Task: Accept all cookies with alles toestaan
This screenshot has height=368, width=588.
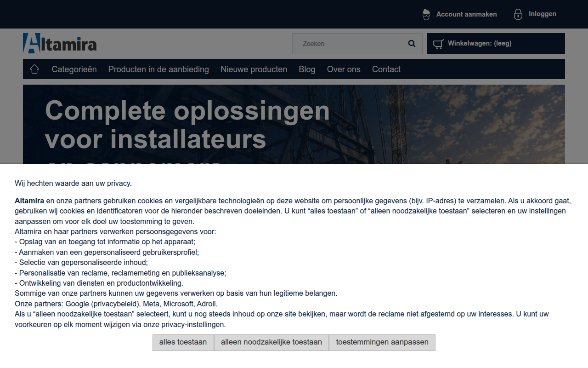Action: coord(183,342)
